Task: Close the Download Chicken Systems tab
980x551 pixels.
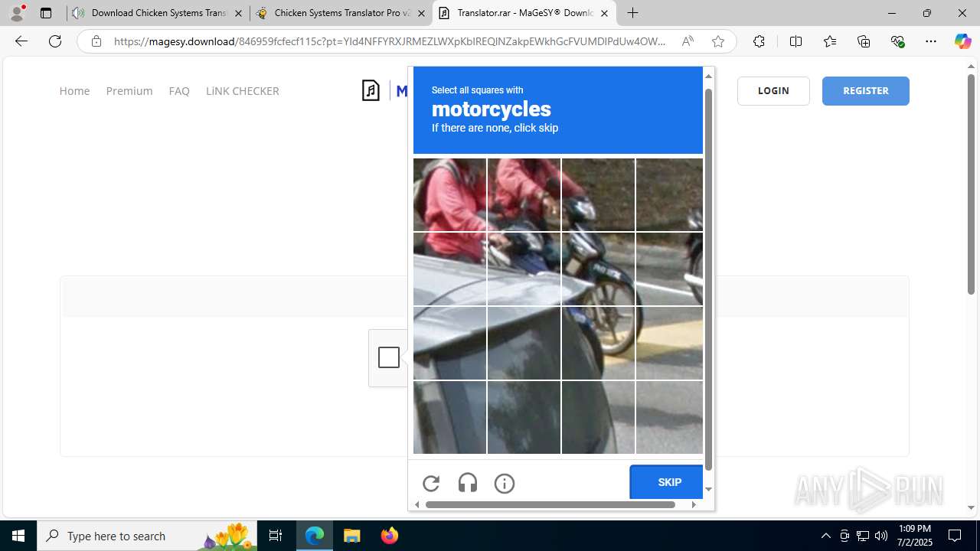Action: [238, 13]
